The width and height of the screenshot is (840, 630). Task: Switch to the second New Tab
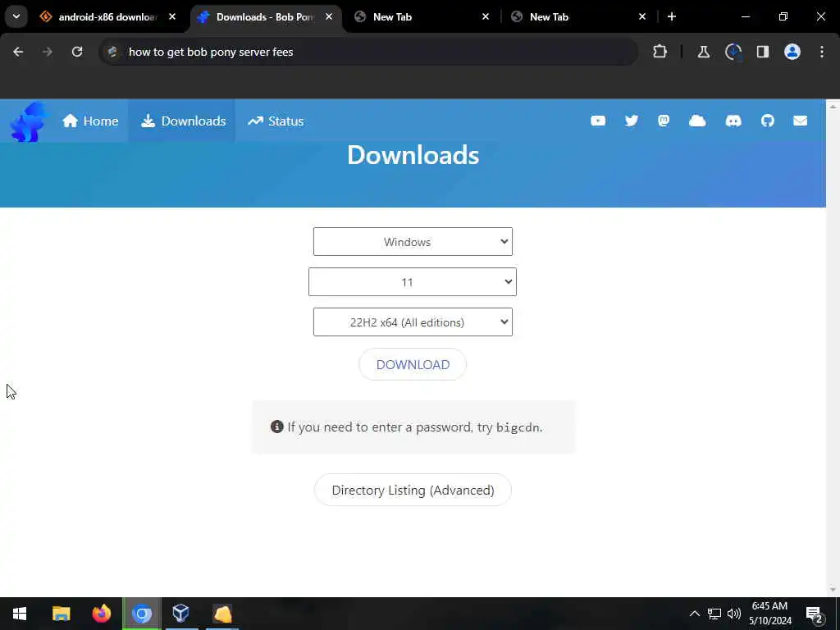(x=578, y=16)
